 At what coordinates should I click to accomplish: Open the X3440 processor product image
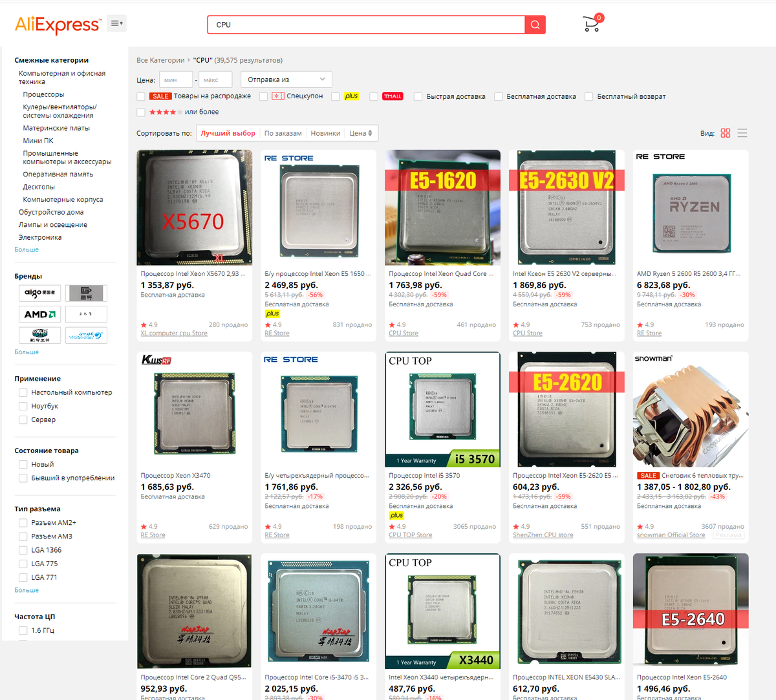pos(442,610)
